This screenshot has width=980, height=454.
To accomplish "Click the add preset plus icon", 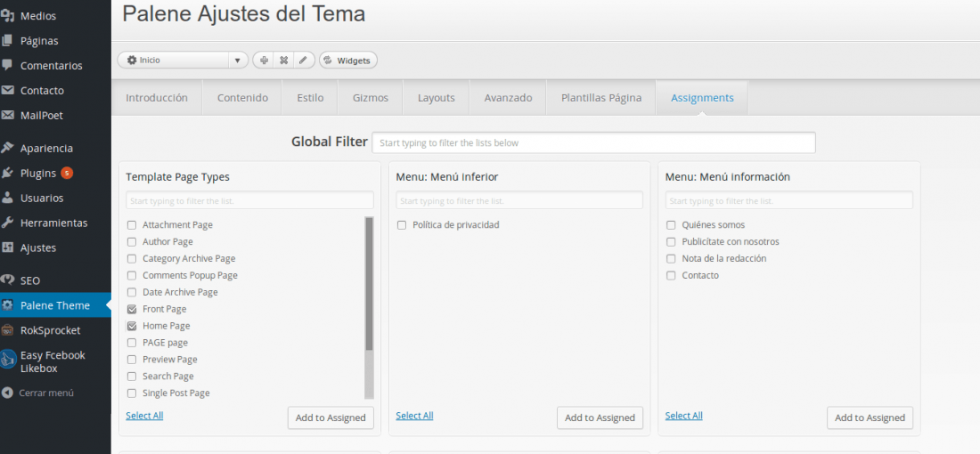I will coord(265,60).
